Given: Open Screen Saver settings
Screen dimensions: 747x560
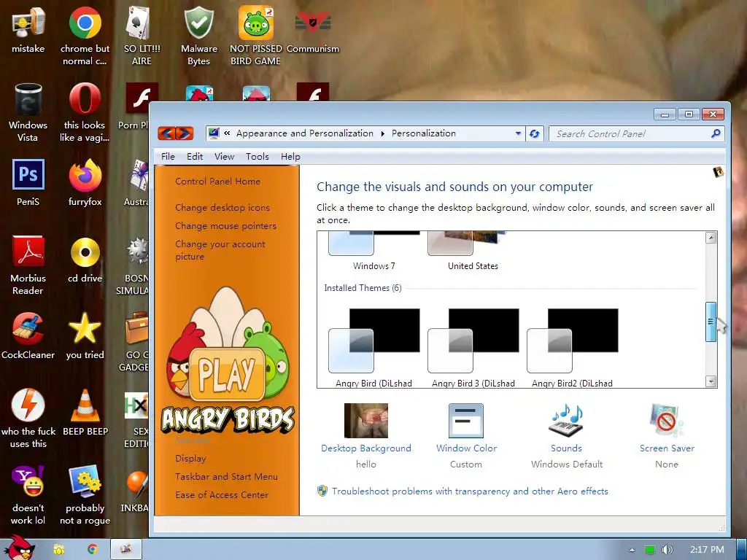Looking at the screenshot, I should pos(667,436).
